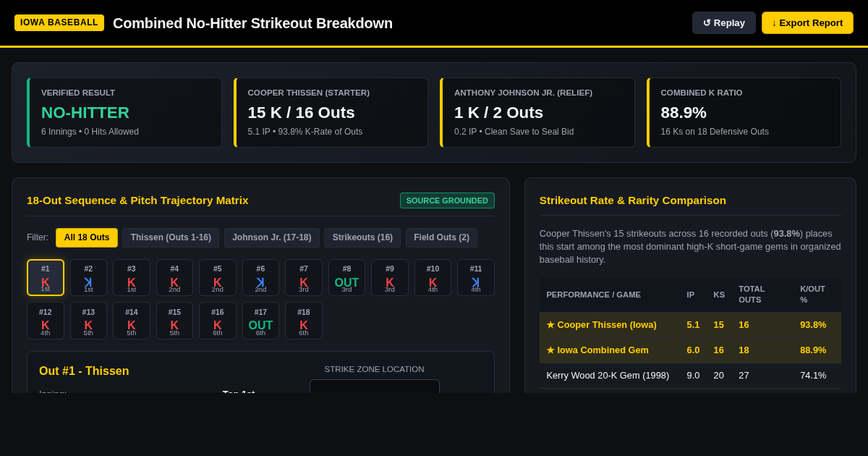Screen dimensions: 868x456
Task: Click the Out #1 - Thissen heading
Action: (x=84, y=371)
